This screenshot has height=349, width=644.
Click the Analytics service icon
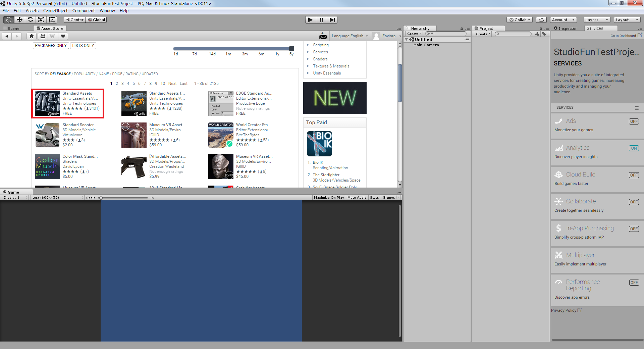coord(559,148)
